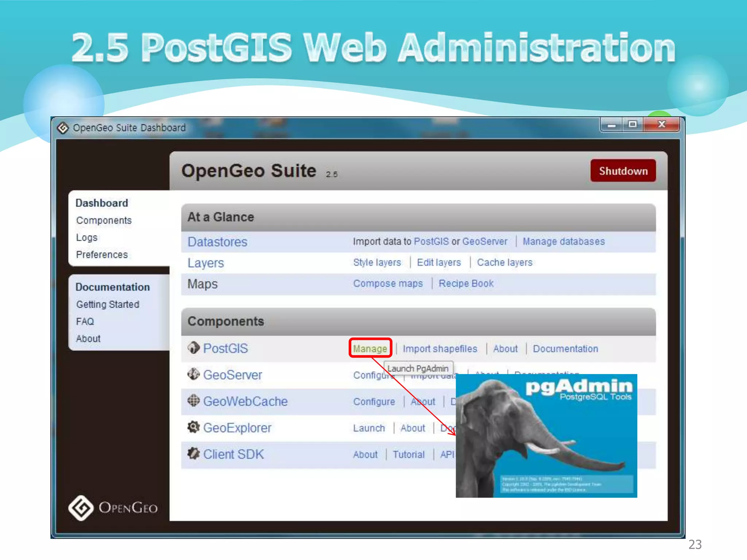The width and height of the screenshot is (747, 560).
Task: Click the At a Glance section header
Action: click(418, 217)
